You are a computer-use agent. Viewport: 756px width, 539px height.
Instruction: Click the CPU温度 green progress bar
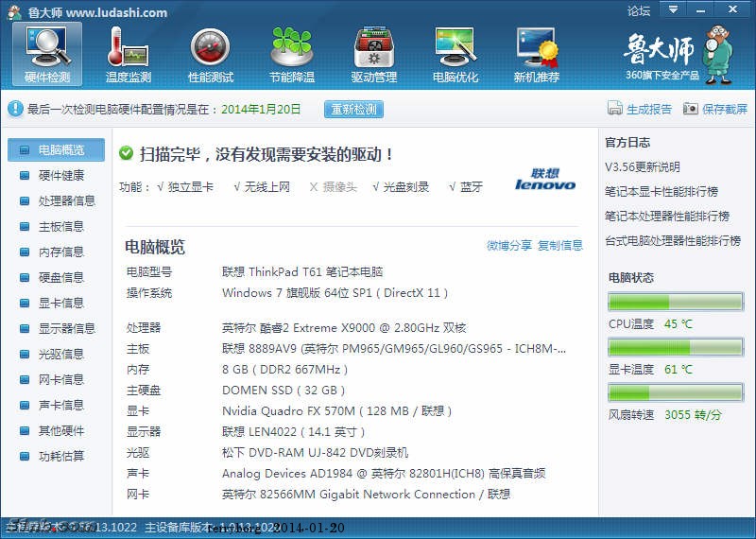[x=675, y=302]
